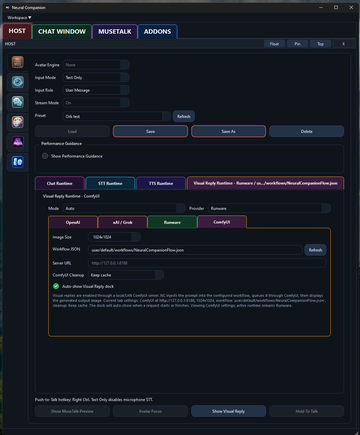Click Refresh next to Workflow JSON
Image resolution: width=360 pixels, height=435 pixels.
pyautogui.click(x=315, y=250)
